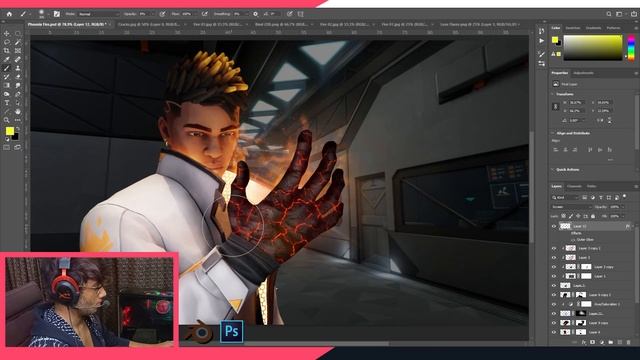Switch to the Cracks.jpg document tab
This screenshot has height=360, width=640.
(149, 24)
